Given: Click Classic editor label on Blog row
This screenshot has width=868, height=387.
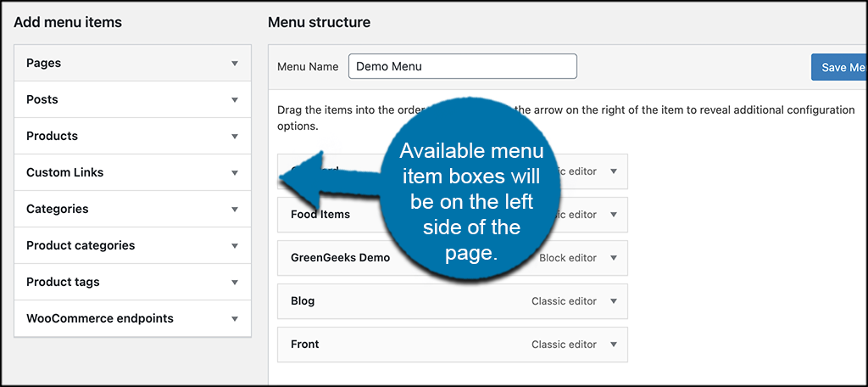Looking at the screenshot, I should [x=564, y=301].
